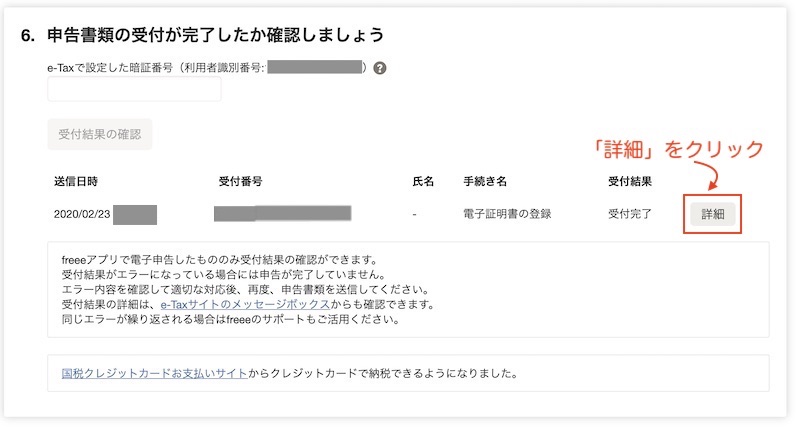Click the 氏名 column header
This screenshot has height=431, width=800.
tap(423, 181)
